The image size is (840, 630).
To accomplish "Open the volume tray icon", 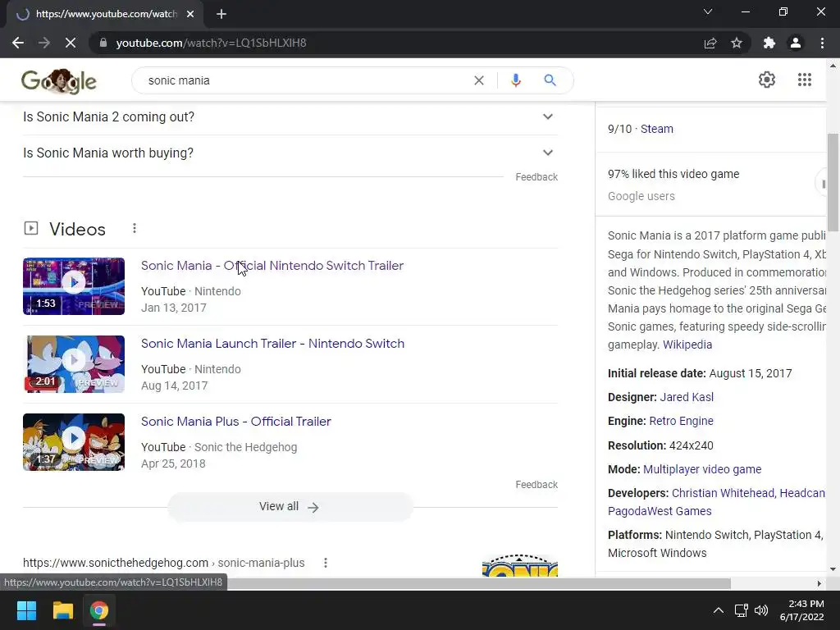I will point(760,610).
